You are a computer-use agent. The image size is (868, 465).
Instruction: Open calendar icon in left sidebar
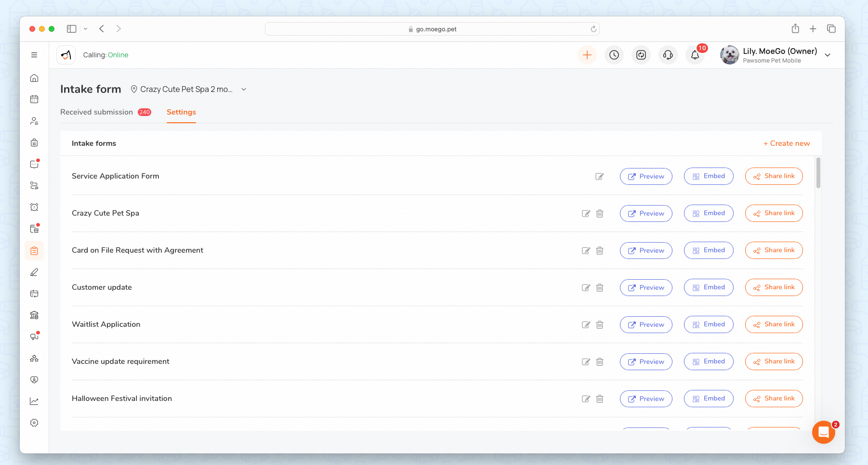(x=34, y=99)
